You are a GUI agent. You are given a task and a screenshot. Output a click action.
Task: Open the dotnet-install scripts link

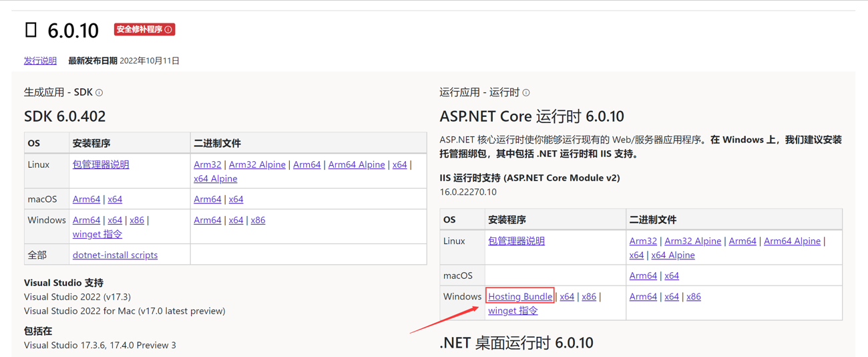(115, 255)
